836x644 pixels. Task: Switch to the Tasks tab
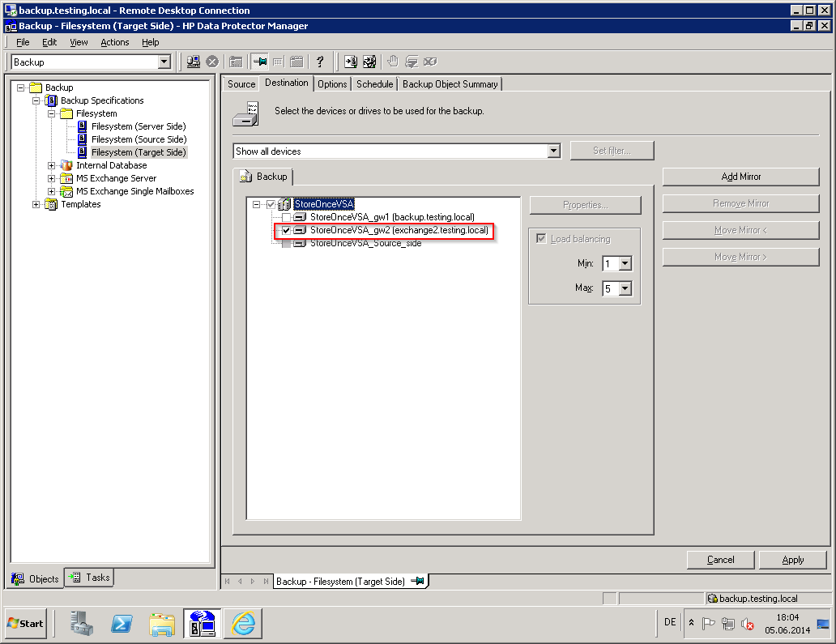[x=90, y=578]
